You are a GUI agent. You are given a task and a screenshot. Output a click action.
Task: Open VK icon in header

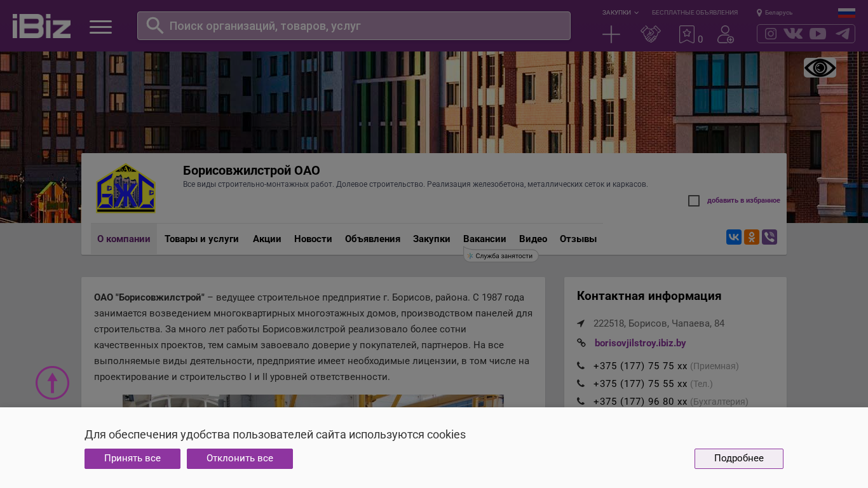793,34
